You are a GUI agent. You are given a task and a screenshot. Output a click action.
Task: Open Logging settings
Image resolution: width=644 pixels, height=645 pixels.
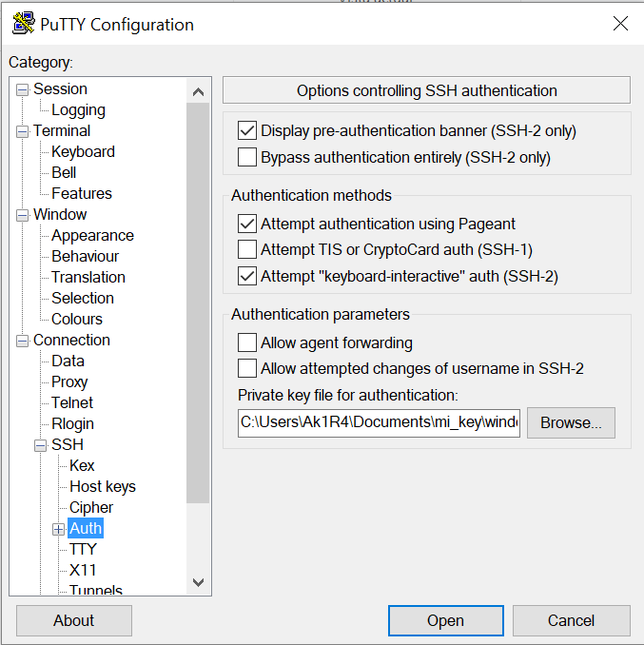tap(78, 109)
